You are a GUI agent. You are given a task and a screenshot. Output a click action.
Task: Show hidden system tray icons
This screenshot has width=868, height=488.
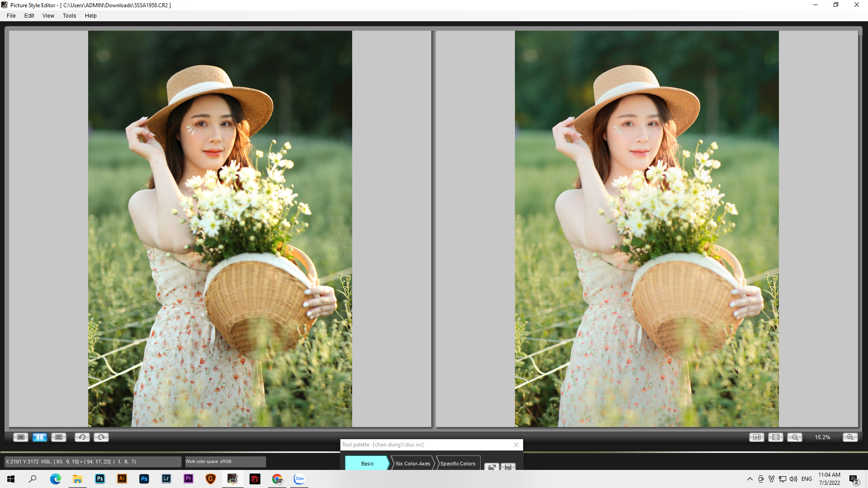tap(750, 479)
